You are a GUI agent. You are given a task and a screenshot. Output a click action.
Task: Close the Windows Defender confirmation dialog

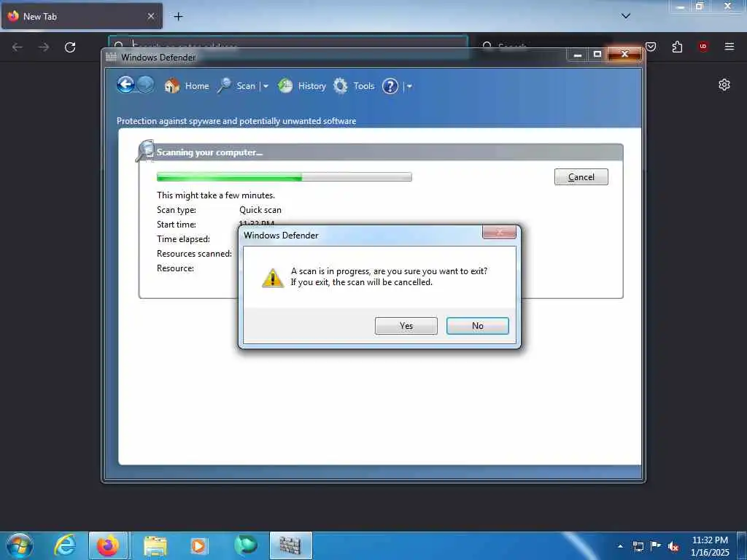pos(499,232)
